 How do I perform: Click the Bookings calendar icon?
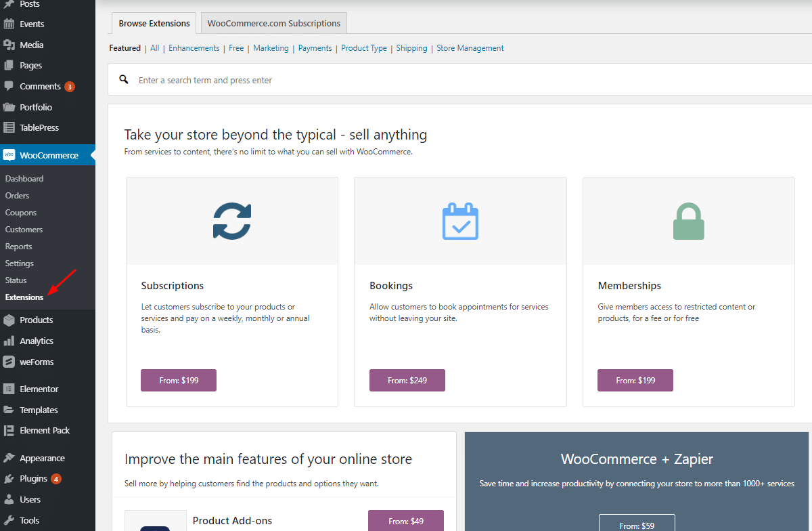460,221
